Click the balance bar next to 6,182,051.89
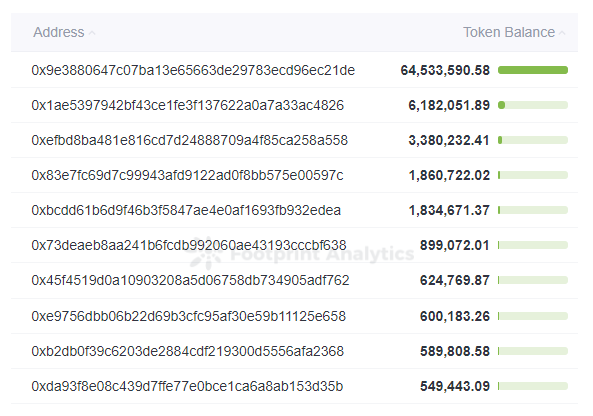The image size is (593, 416). 533,105
